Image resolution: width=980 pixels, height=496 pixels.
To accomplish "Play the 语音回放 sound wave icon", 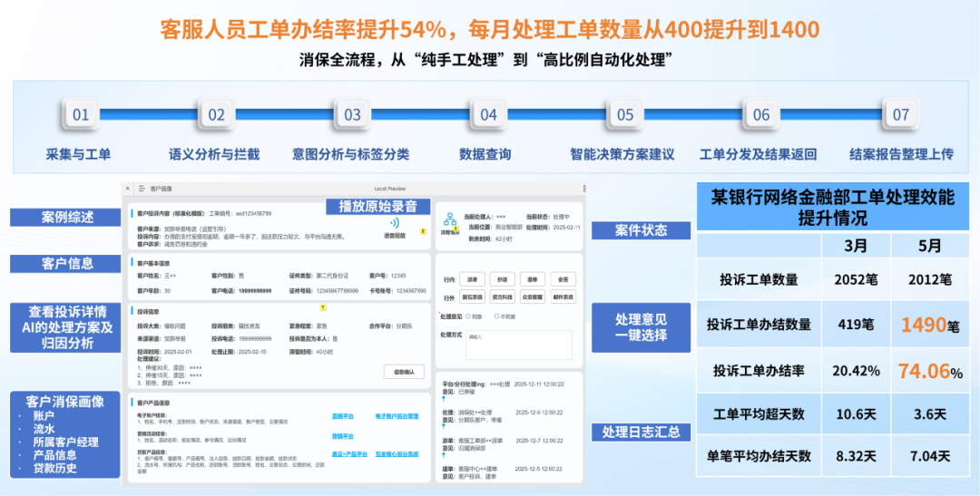I will point(395,223).
